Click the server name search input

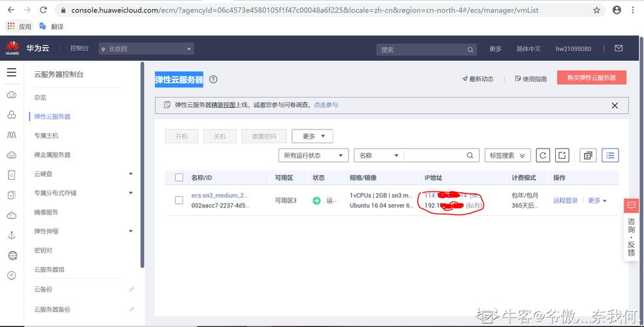pos(435,155)
